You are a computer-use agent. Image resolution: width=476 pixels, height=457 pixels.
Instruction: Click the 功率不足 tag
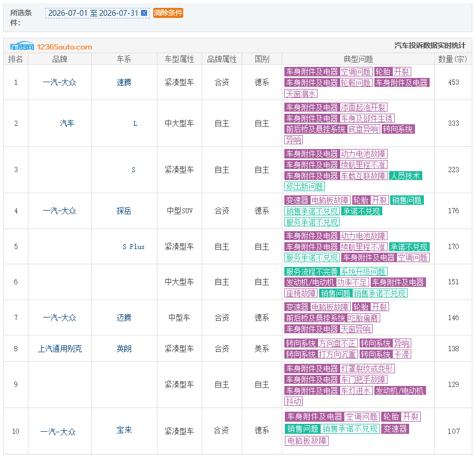tap(352, 283)
